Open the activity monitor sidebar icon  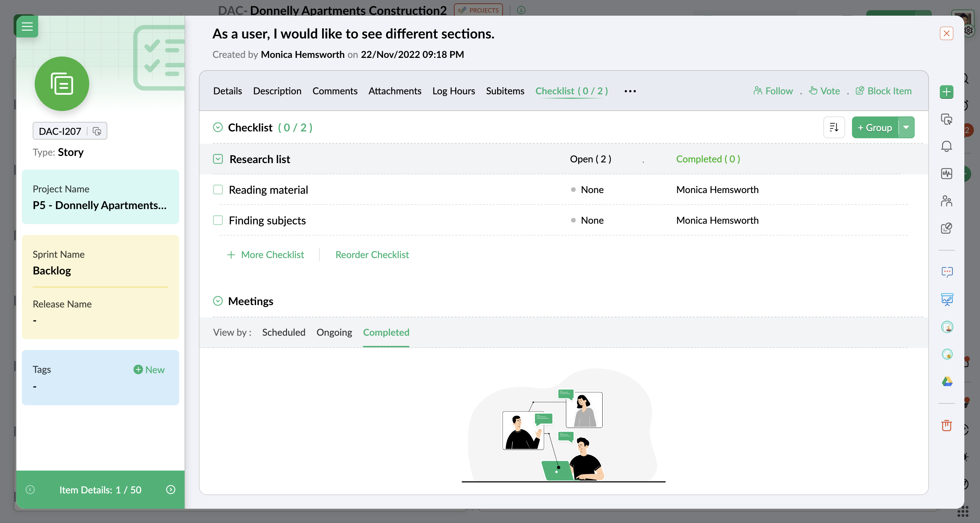[946, 173]
